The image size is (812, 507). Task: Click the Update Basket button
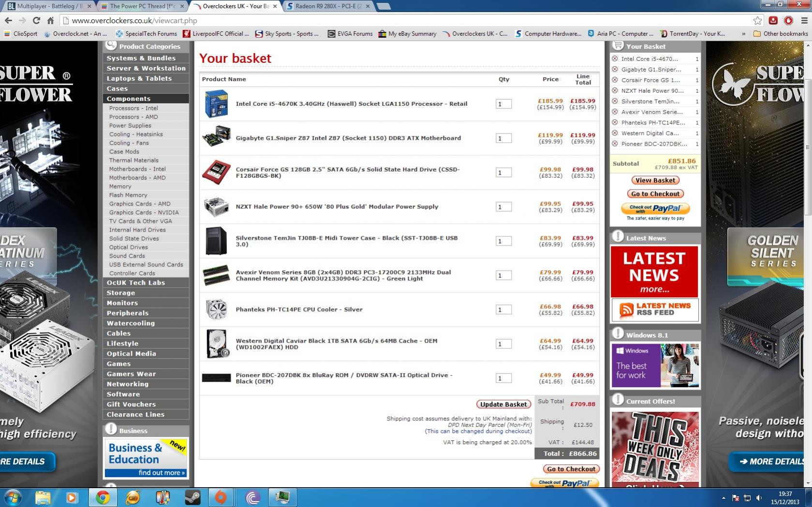click(503, 404)
